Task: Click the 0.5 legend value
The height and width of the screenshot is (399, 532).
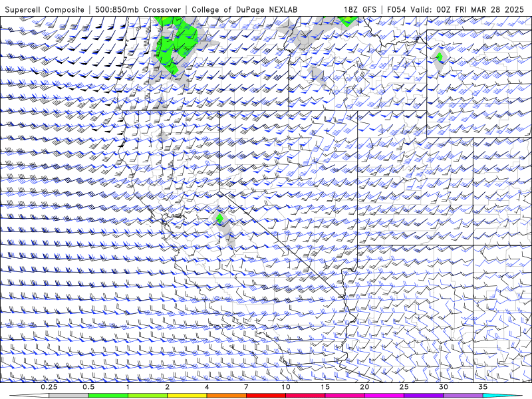Action: [88, 387]
